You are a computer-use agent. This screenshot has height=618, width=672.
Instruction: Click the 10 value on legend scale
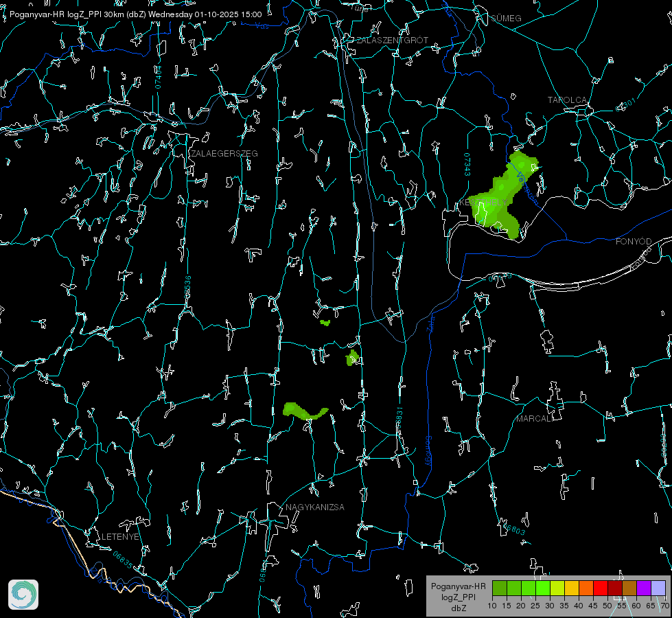(492, 606)
